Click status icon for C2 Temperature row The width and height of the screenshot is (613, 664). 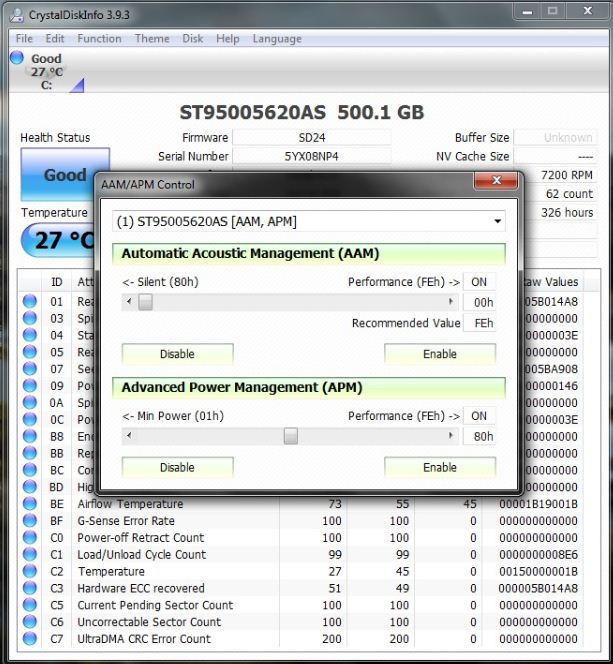[x=30, y=571]
